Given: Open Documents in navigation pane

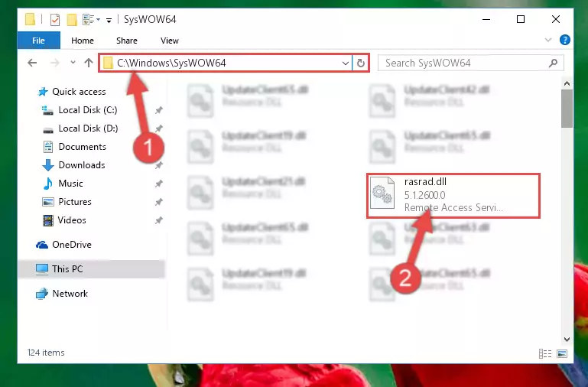Looking at the screenshot, I should (82, 147).
